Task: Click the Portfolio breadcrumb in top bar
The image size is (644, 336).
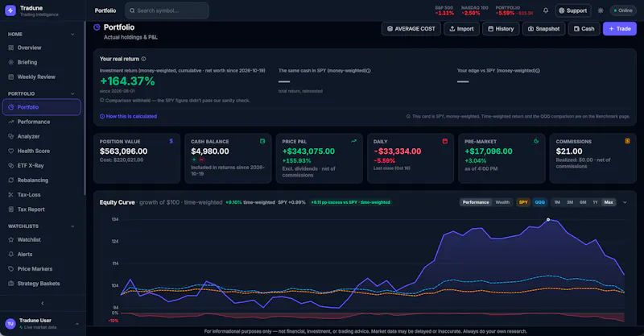Action: 105,10
